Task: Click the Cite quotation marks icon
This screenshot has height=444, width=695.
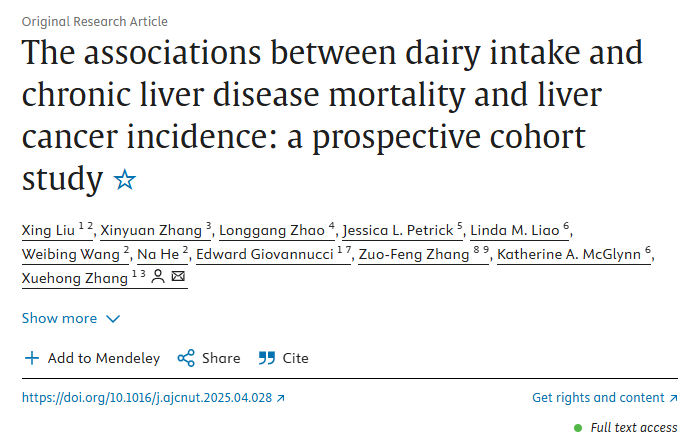Action: point(267,358)
